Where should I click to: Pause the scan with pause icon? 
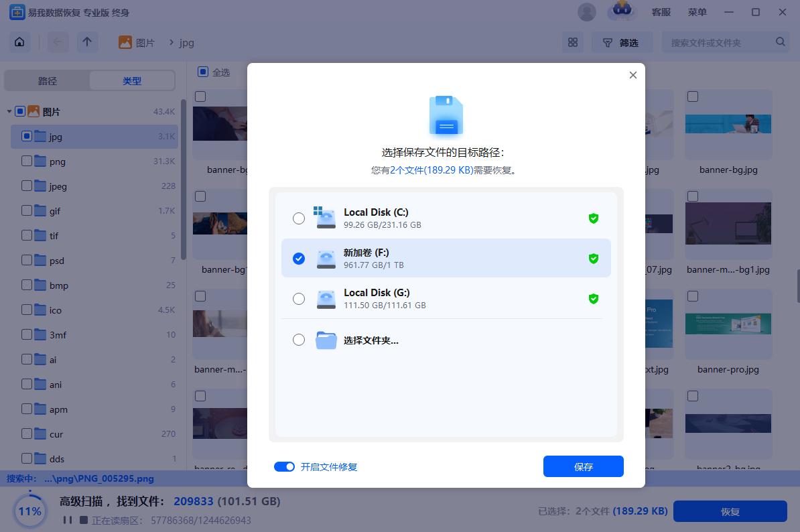68,520
